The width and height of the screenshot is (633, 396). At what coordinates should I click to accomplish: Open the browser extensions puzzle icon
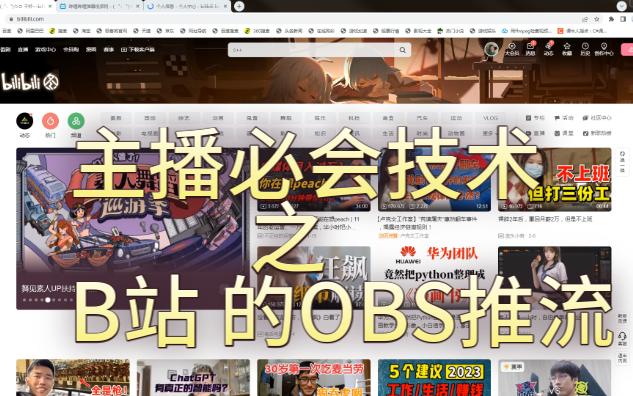(x=611, y=19)
